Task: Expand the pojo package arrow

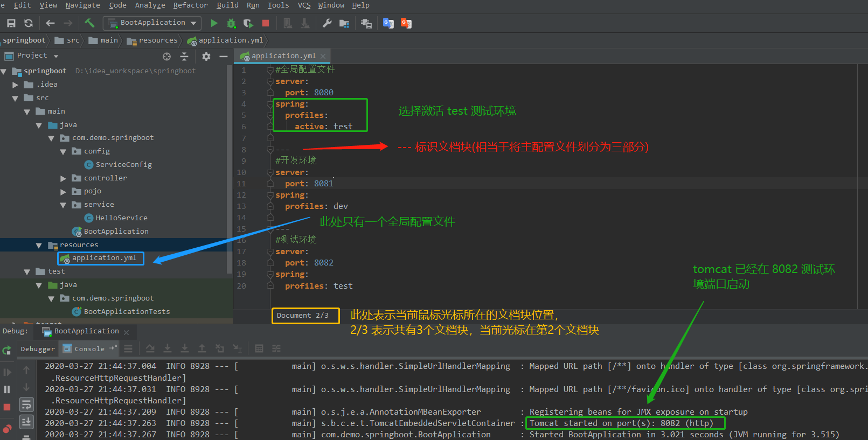Action: click(x=63, y=192)
